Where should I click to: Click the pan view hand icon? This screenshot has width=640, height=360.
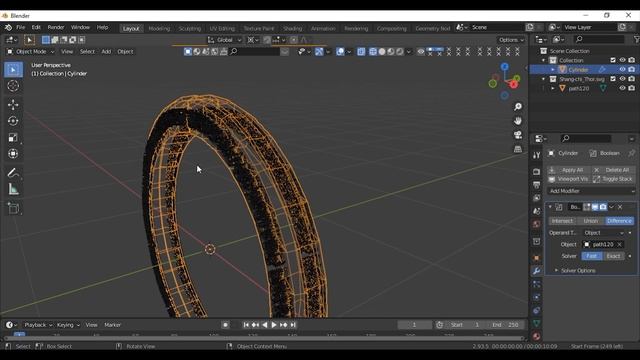pyautogui.click(x=518, y=121)
